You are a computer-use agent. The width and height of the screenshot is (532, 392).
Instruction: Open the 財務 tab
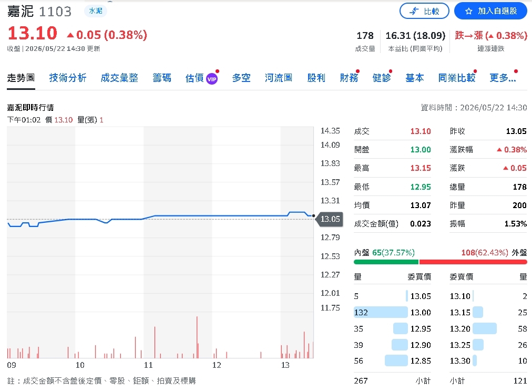[x=349, y=78]
